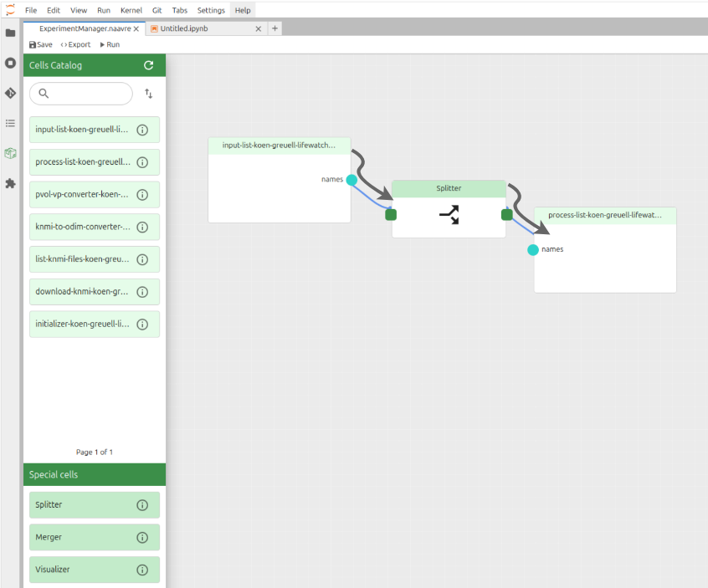This screenshot has width=708, height=588.
Task: Show info for list-knmi-files cell
Action: pos(142,259)
